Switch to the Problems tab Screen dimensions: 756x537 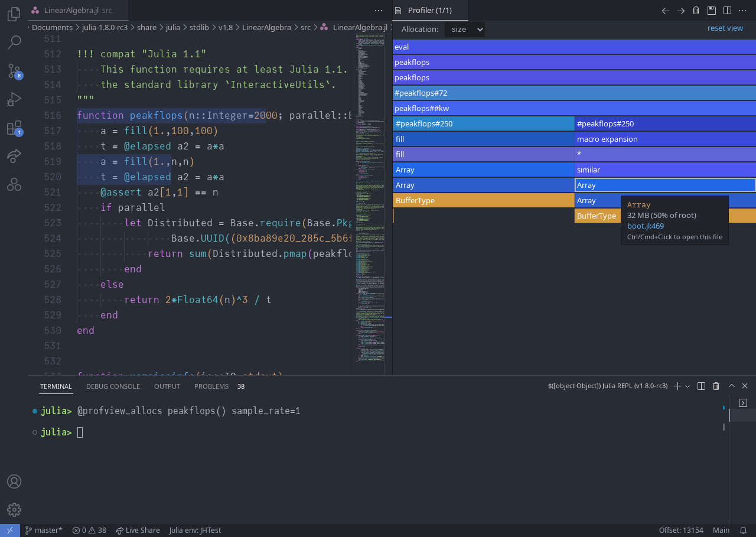coord(211,386)
